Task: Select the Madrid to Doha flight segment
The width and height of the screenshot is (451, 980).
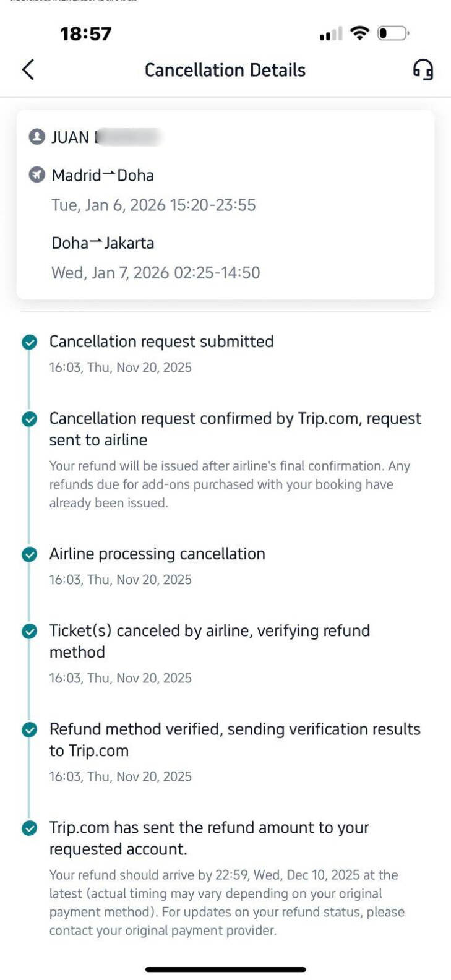Action: (x=103, y=176)
